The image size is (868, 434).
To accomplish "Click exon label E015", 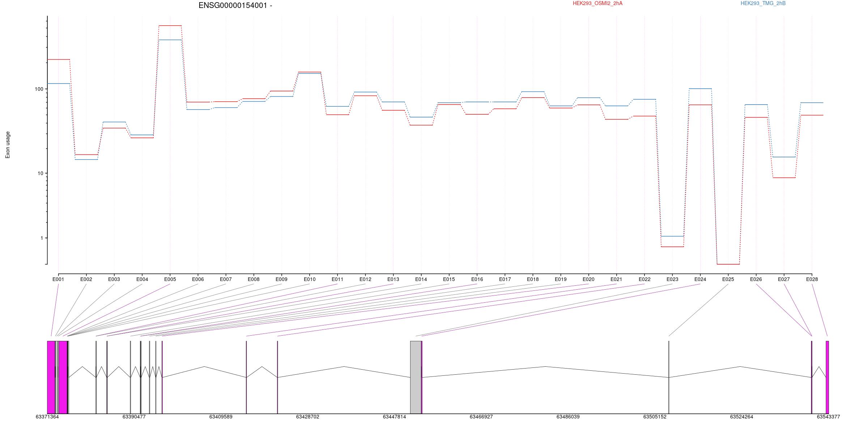I will pyautogui.click(x=449, y=279).
